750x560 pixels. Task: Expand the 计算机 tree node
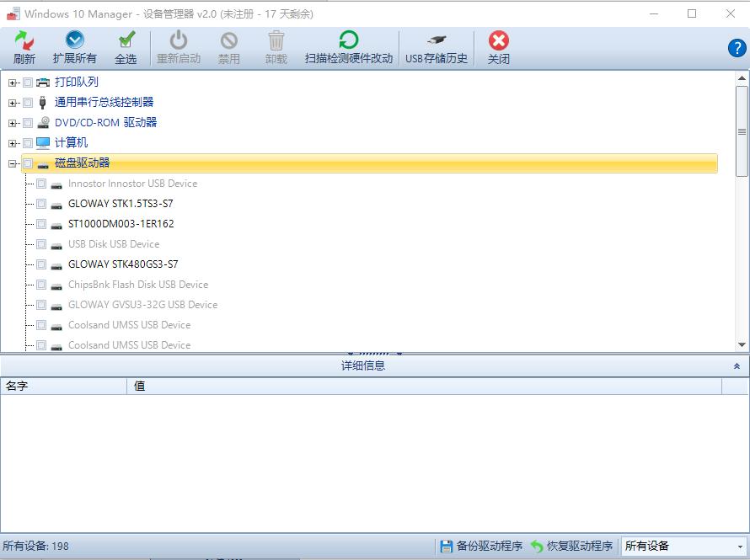click(12, 142)
